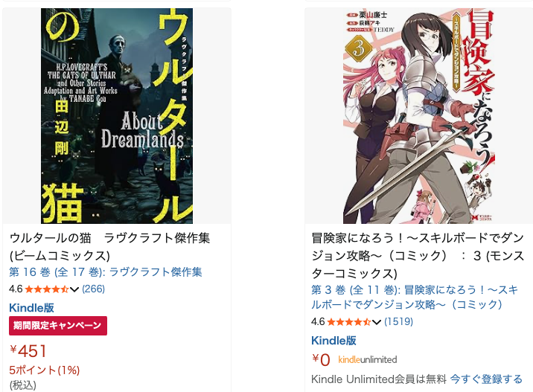Click the kindleunlimited logo icon

click(368, 360)
